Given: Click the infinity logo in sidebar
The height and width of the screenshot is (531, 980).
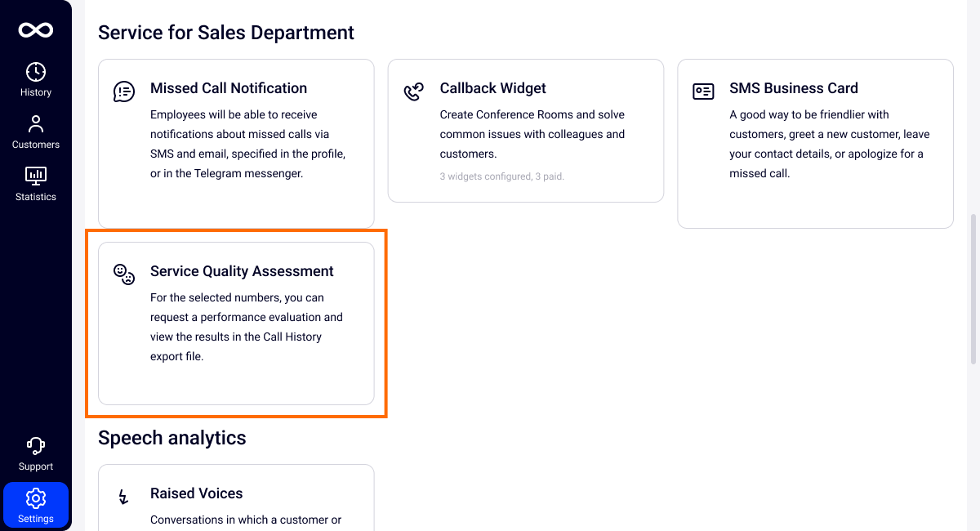Looking at the screenshot, I should (x=36, y=30).
